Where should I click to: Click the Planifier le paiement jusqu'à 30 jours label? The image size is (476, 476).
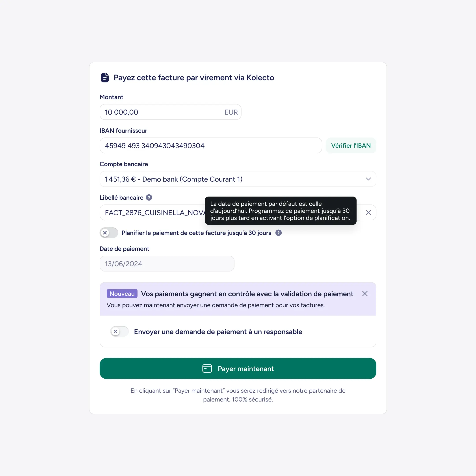196,233
